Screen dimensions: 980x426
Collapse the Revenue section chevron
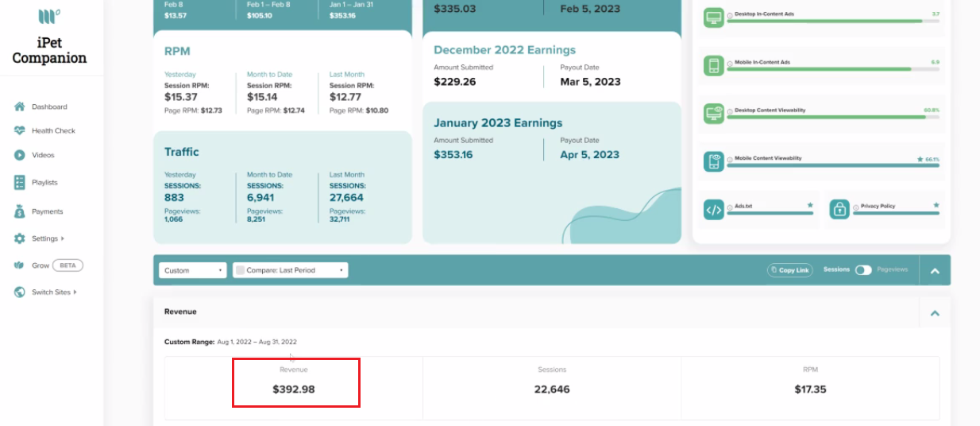point(935,313)
